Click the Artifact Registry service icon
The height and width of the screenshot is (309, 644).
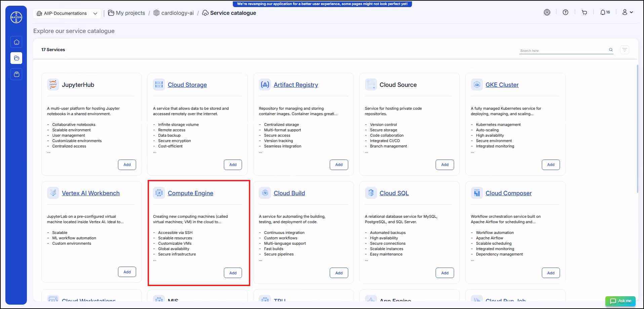265,84
